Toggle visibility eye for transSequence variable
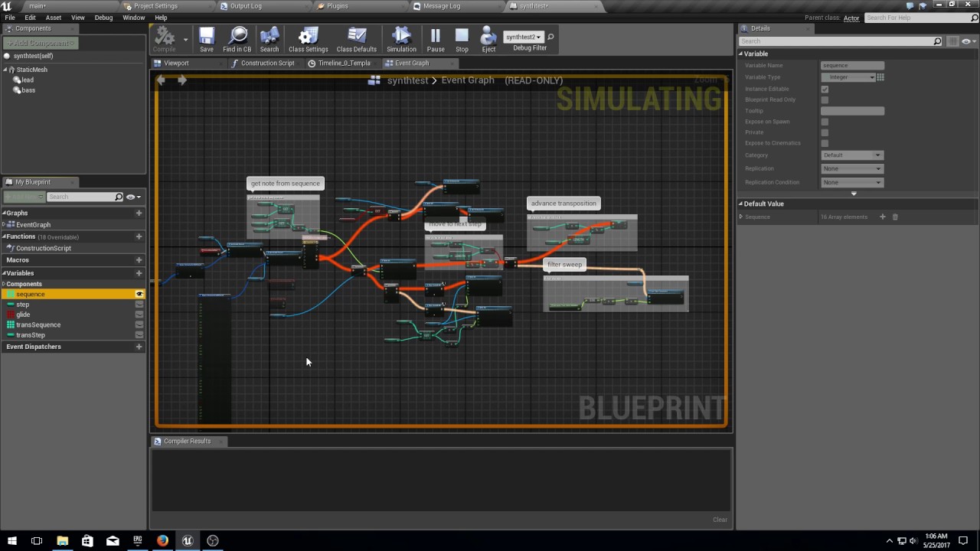This screenshot has height=551, width=980. (139, 324)
